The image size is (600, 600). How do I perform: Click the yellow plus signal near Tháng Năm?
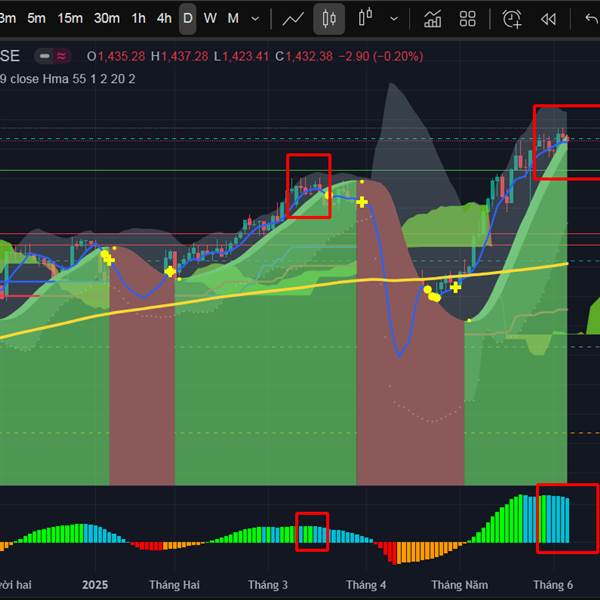455,287
